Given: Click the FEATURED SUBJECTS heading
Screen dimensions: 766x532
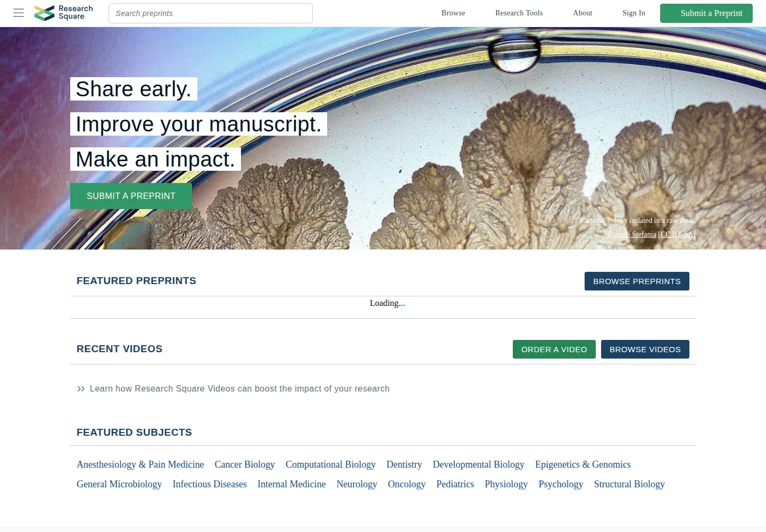Looking at the screenshot, I should (x=134, y=433).
